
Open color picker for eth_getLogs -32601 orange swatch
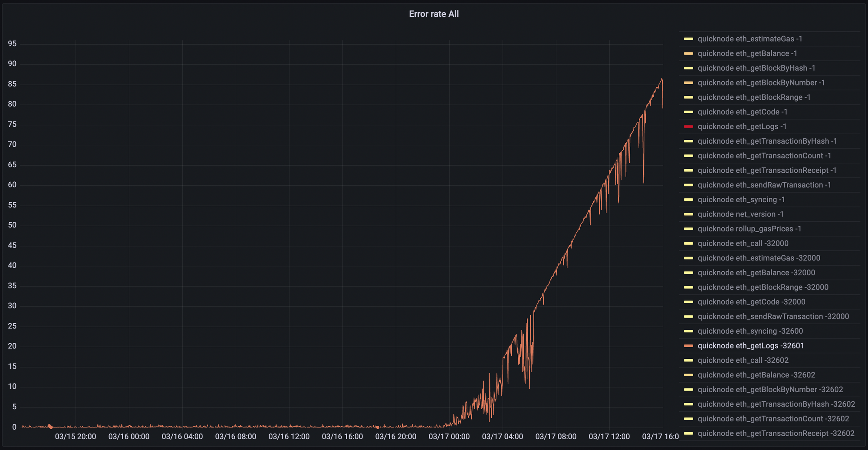click(x=688, y=345)
